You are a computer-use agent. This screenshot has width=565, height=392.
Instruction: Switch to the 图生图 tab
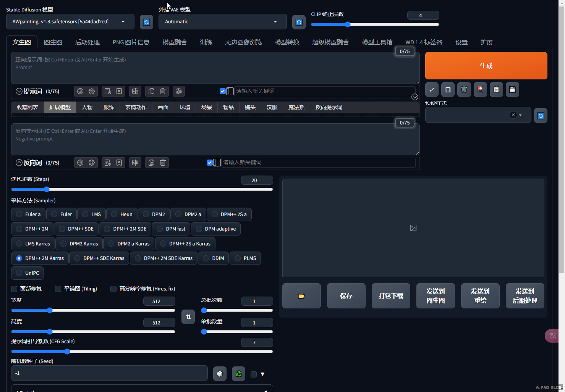tap(53, 42)
